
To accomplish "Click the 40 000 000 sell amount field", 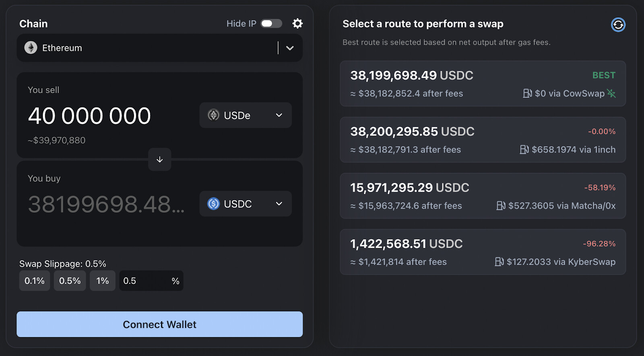I will pos(90,116).
